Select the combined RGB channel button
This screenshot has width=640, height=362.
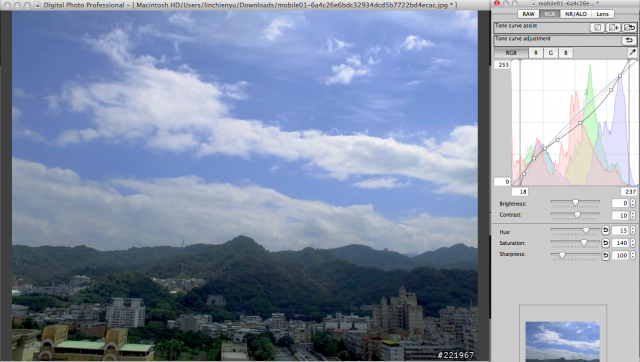511,53
